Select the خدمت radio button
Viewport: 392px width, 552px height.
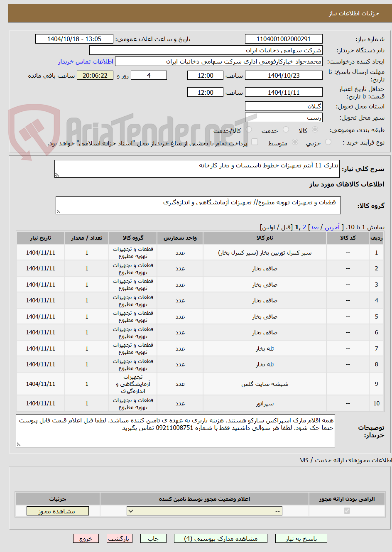click(285, 130)
